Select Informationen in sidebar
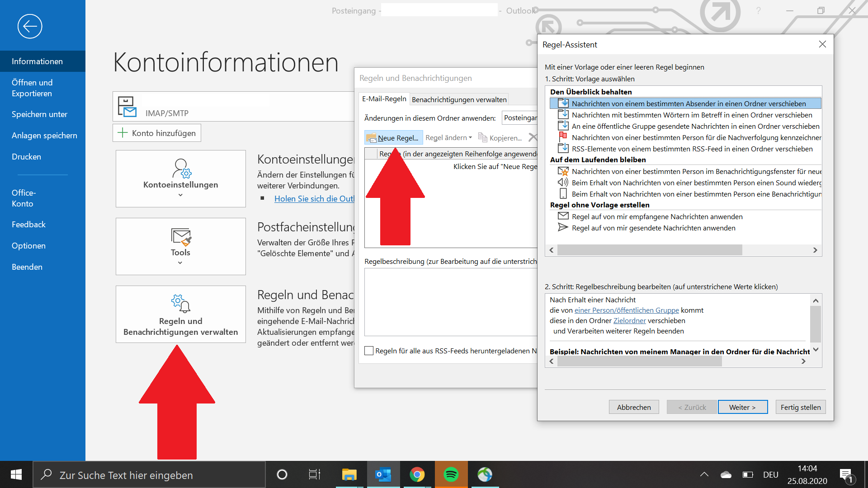 42,61
